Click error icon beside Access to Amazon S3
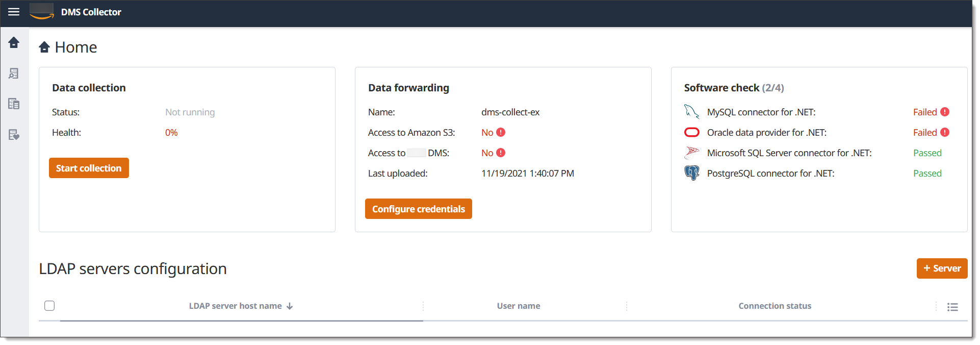This screenshot has width=980, height=345. [x=501, y=132]
